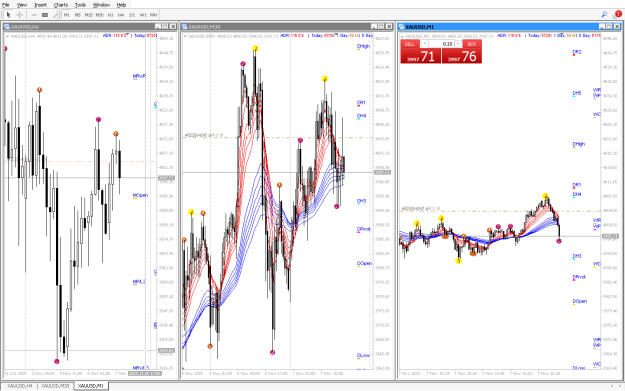Click the DLow level label on M30 chart
The width and height of the screenshot is (625, 391).
pos(363,355)
